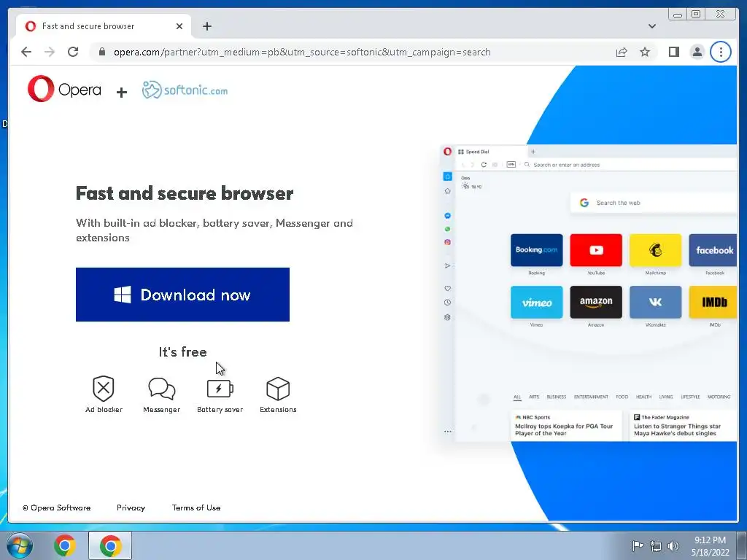Click the Mailchimp speed dial tile

[656, 250]
